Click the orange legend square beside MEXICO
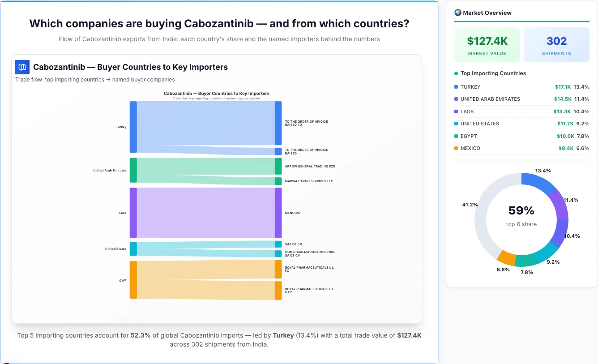 [457, 148]
